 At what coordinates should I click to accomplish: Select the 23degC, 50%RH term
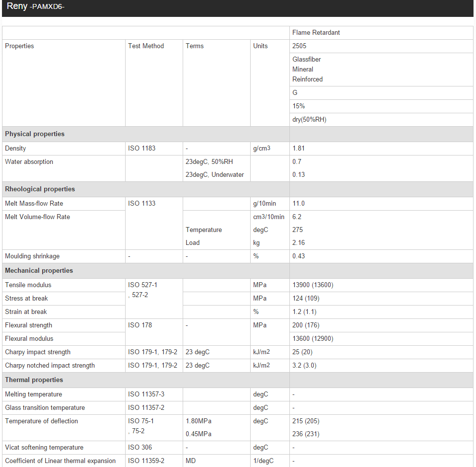click(209, 161)
